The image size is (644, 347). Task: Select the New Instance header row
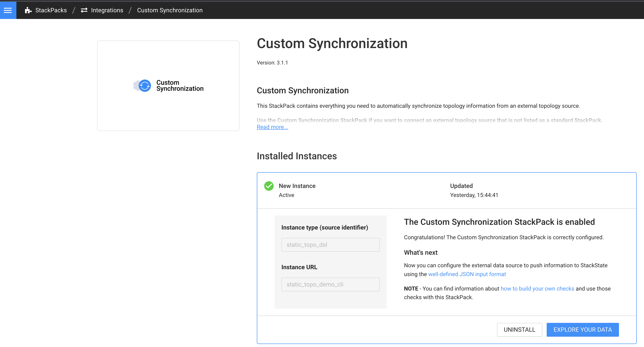[x=447, y=191]
